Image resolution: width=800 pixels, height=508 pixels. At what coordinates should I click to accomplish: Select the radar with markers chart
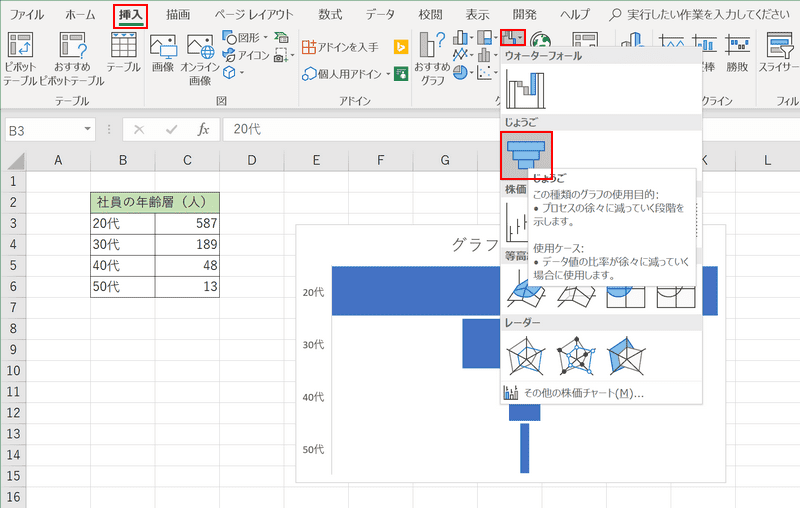click(576, 355)
